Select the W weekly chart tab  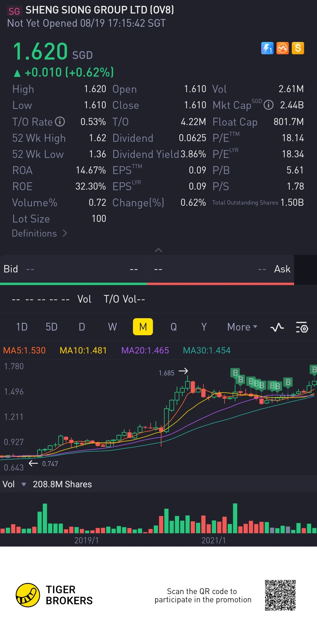point(112,327)
